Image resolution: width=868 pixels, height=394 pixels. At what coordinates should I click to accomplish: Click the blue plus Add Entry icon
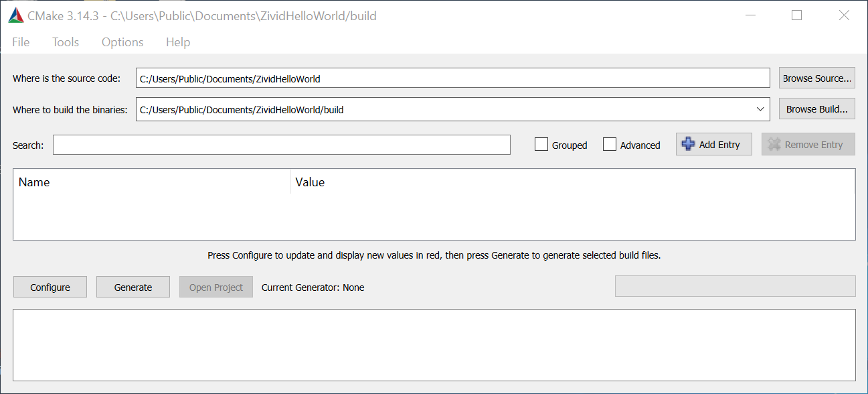pyautogui.click(x=688, y=144)
